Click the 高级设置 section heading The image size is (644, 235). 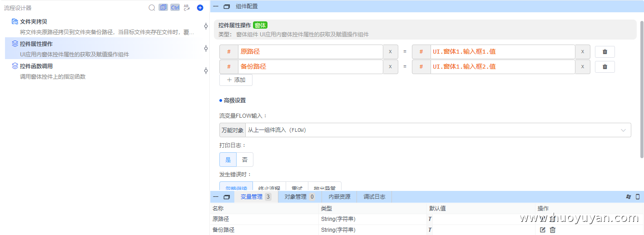click(234, 100)
